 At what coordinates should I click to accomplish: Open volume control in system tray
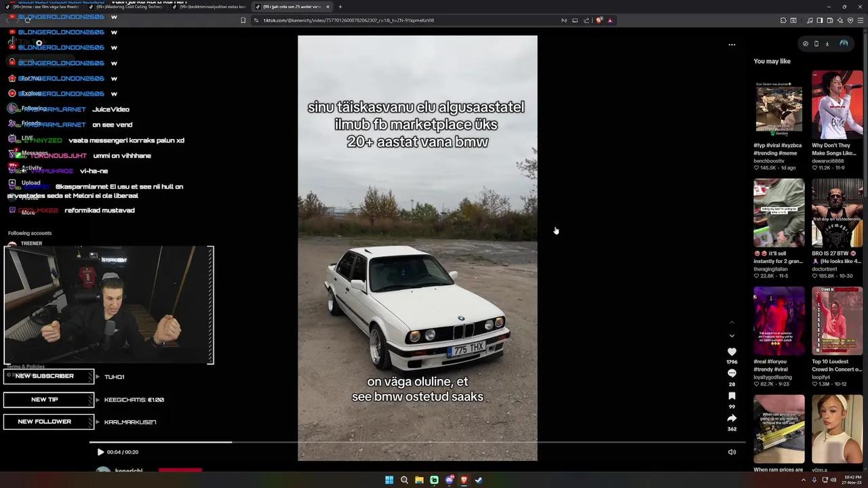pos(833,480)
